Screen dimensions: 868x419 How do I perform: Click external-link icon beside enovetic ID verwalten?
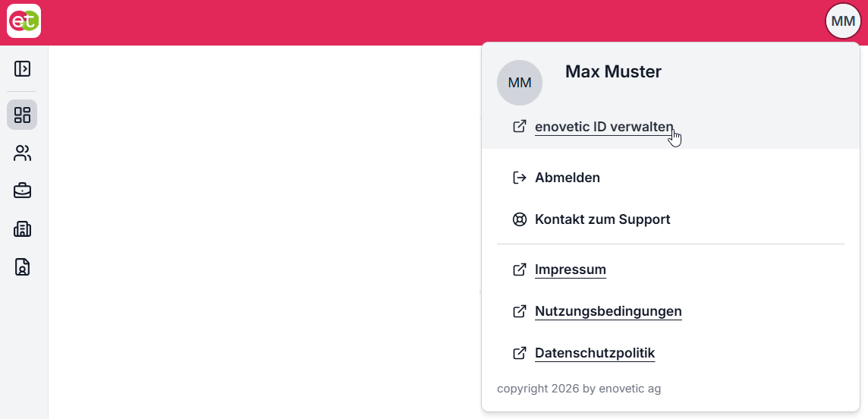click(519, 127)
